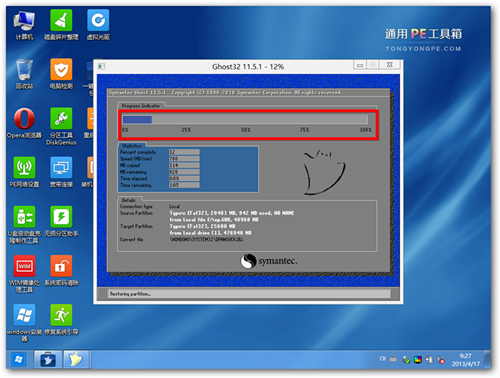Screen dimensions: 500x378
Task: Select the Ghost taskbar button
Action: coord(76,360)
